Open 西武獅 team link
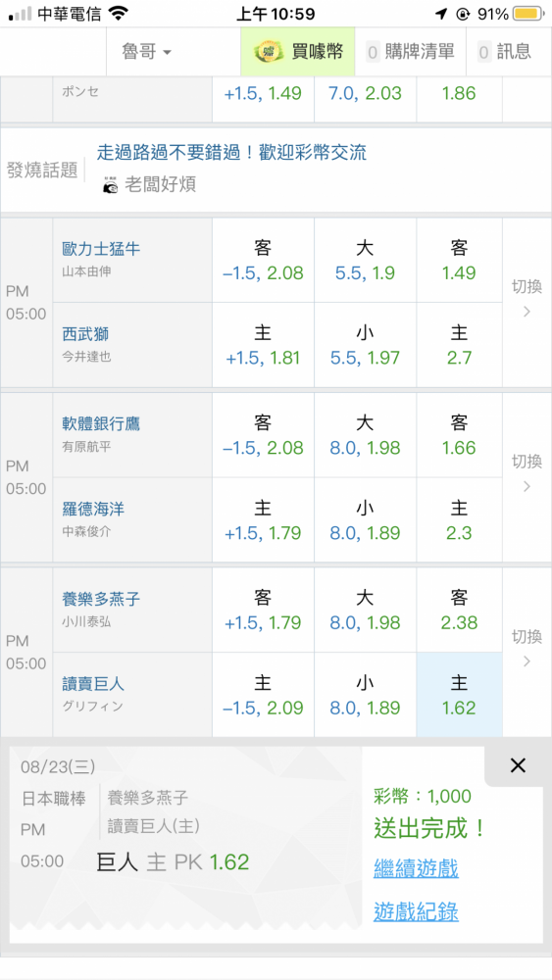Screen dimensions: 552x980 (x=85, y=334)
